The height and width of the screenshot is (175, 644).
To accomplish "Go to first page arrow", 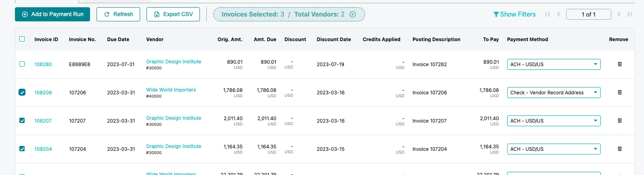I will tap(548, 14).
